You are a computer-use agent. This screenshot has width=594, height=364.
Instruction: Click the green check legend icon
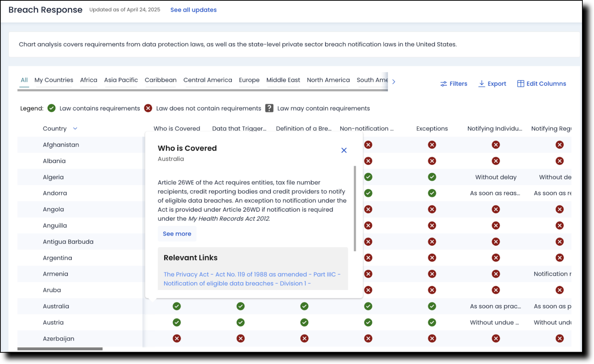tap(51, 108)
